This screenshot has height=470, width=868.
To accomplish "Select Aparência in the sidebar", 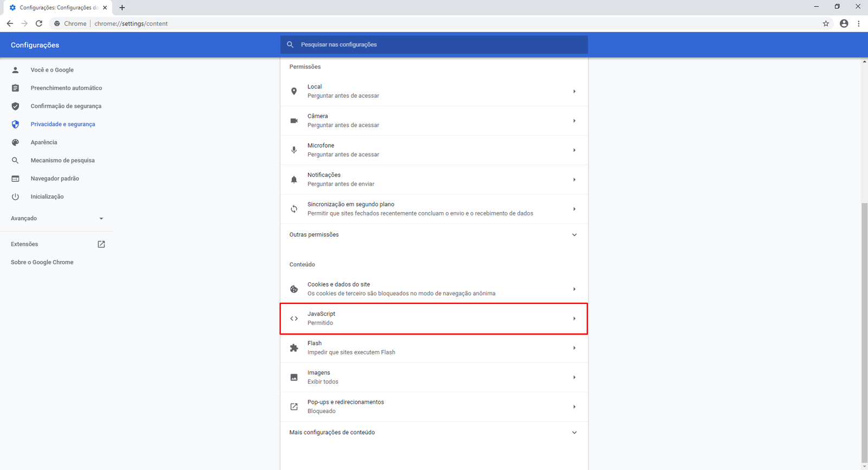I will click(44, 142).
